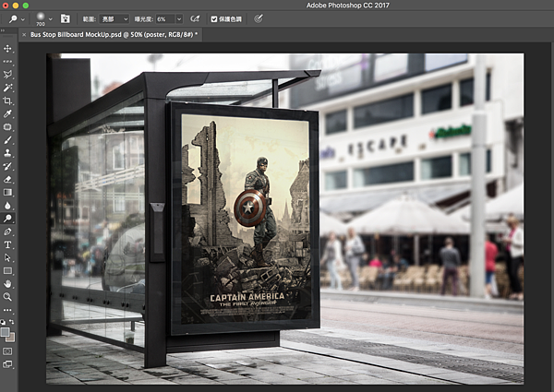This screenshot has height=392, width=554.
Task: Activate the Horizontal Type tool
Action: pos(7,244)
